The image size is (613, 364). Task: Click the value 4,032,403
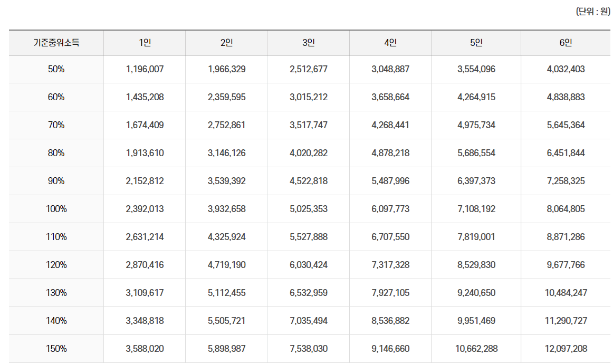[x=566, y=69]
